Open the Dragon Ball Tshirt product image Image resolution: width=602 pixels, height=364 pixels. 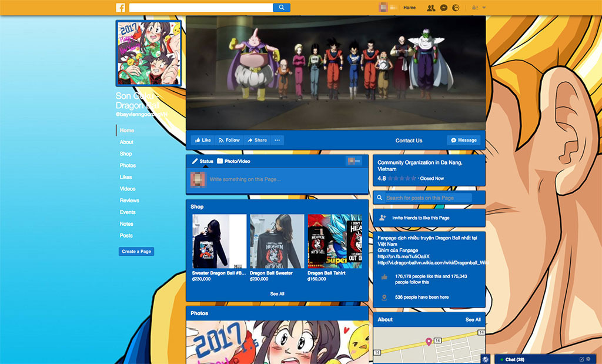[335, 241]
